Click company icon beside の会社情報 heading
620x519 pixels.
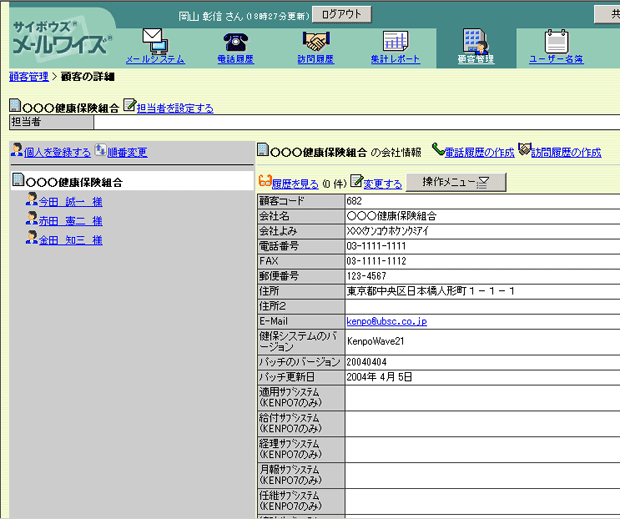pyautogui.click(x=263, y=149)
